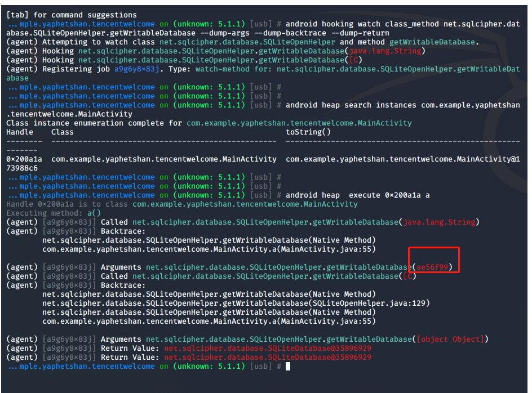The height and width of the screenshot is (393, 532).
Task: Click green 'getWritableDatabase.' in Attempting line
Action: (x=434, y=42)
